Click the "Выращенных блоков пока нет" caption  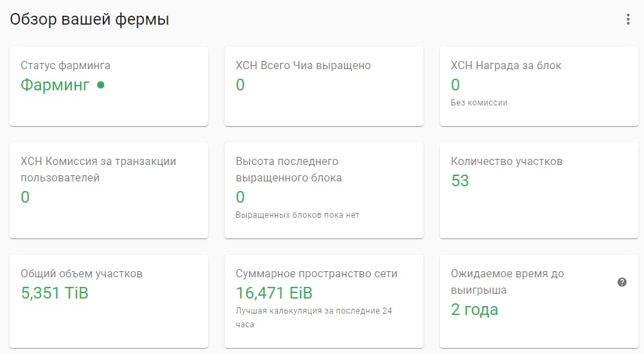pyautogui.click(x=297, y=215)
